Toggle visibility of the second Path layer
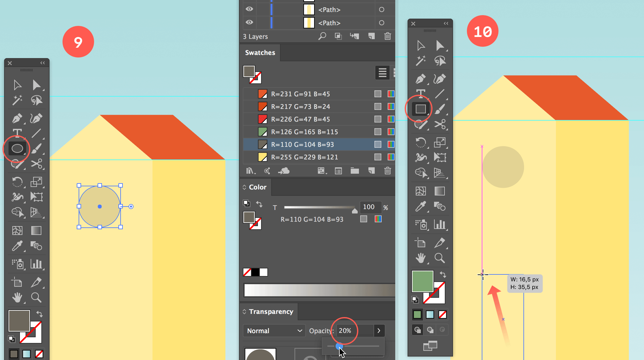This screenshot has width=644, height=360. coord(249,22)
